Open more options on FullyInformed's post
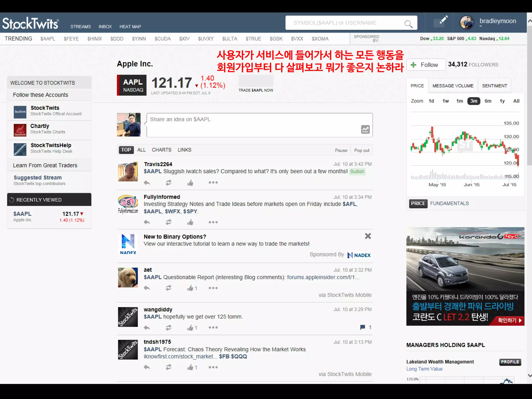 [213, 222]
